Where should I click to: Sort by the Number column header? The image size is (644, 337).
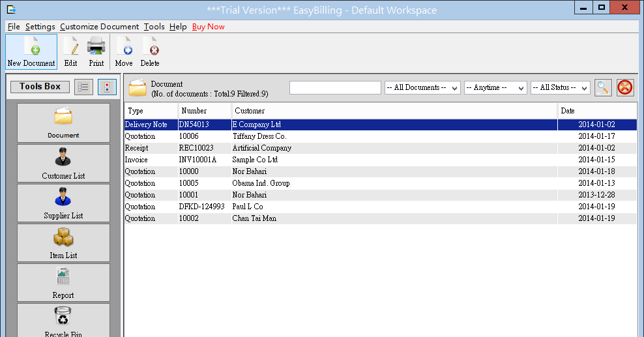205,111
